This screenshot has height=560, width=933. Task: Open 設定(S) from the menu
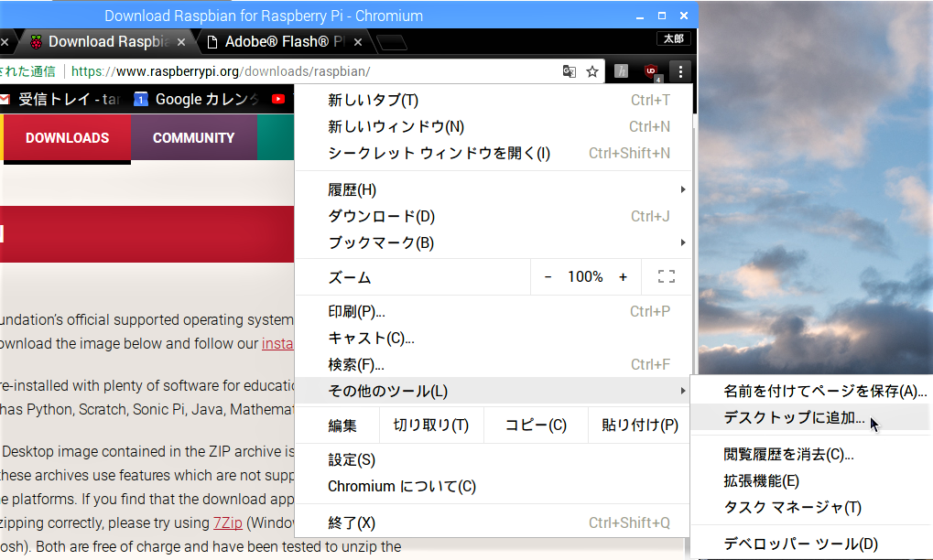coord(494,460)
